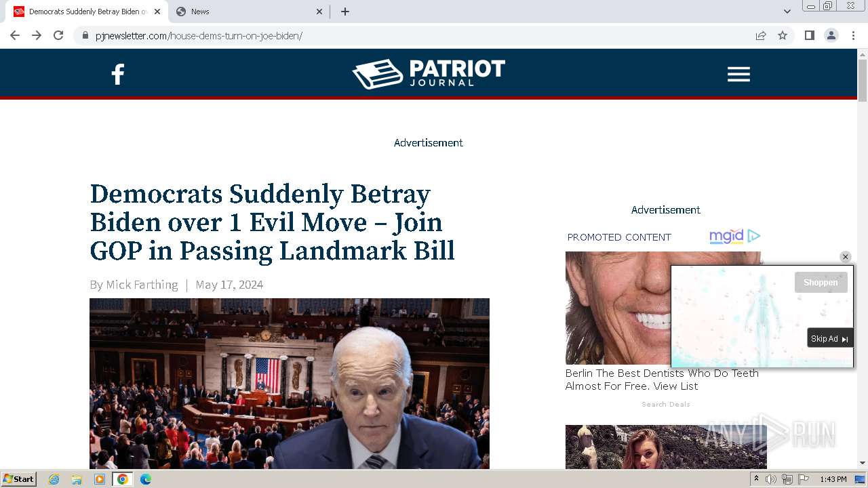Screen dimensions: 868x488
Task: Click the Shoppen button on the ad
Action: click(x=821, y=283)
